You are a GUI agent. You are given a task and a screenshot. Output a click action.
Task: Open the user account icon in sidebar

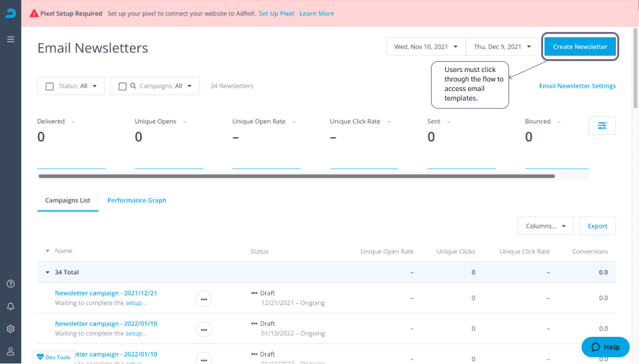tap(11, 351)
